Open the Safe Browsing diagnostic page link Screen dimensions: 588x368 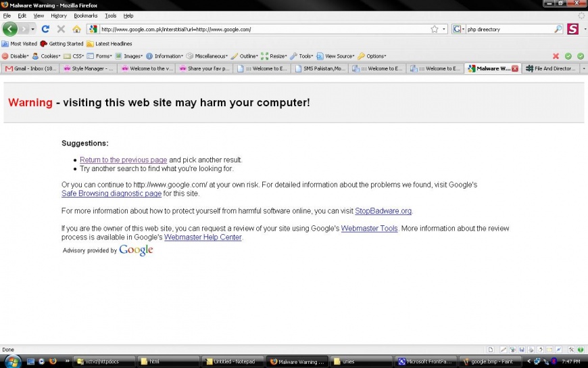coord(111,193)
